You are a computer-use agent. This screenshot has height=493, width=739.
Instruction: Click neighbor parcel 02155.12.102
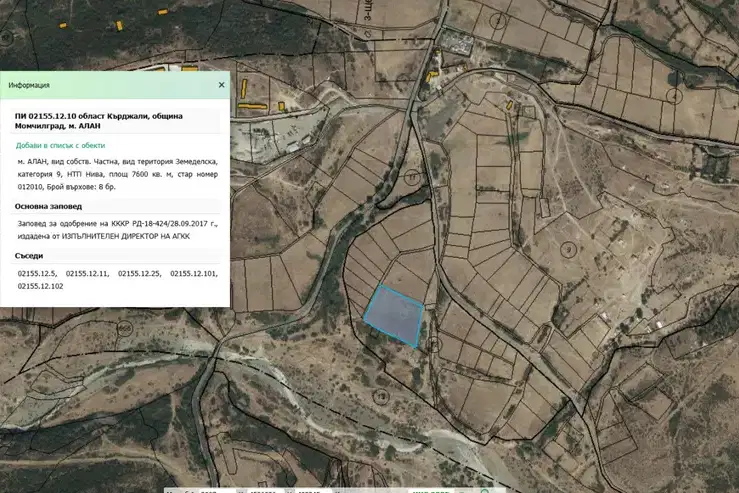(41, 286)
